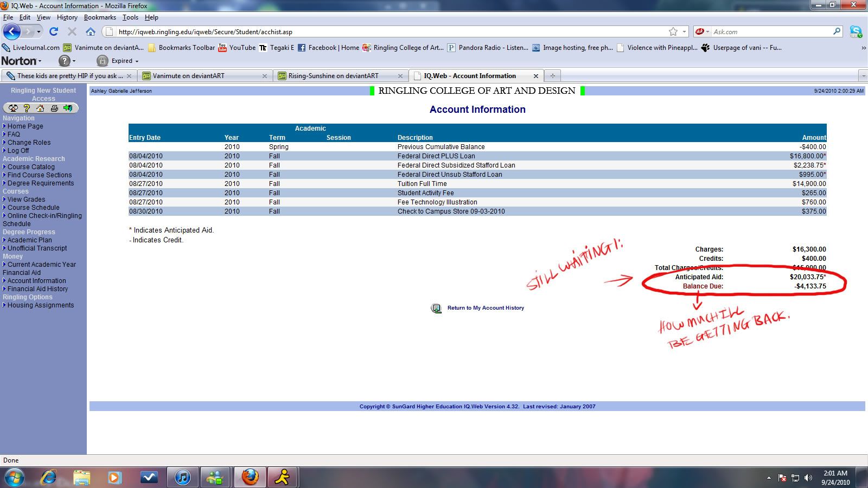Click the sidebar printer icon
The width and height of the screenshot is (868, 488).
(x=54, y=108)
